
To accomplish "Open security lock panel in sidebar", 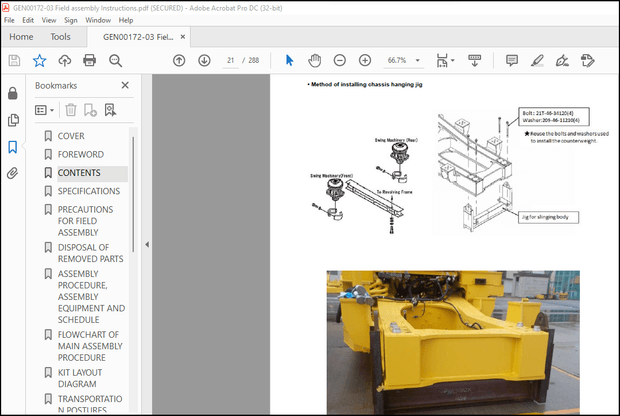I will coord(13,93).
